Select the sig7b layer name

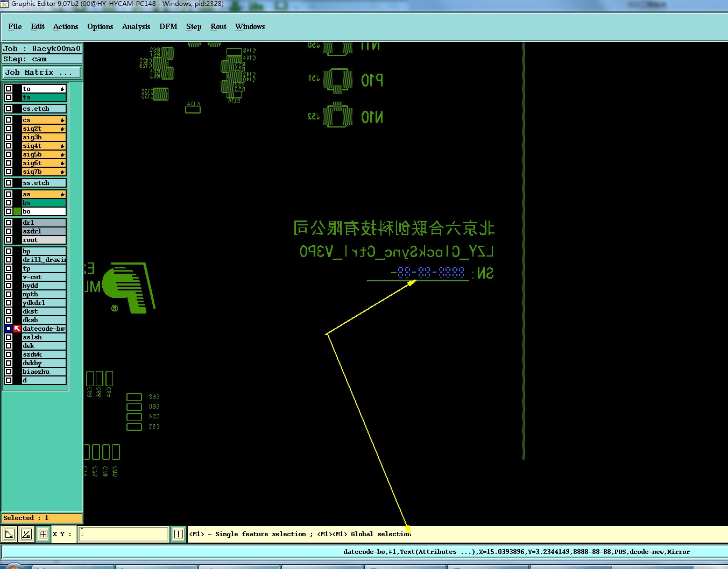(44, 172)
